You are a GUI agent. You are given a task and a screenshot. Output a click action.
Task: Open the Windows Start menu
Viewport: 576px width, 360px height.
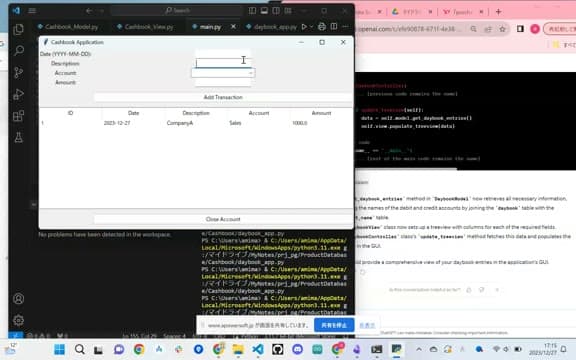click(x=60, y=349)
